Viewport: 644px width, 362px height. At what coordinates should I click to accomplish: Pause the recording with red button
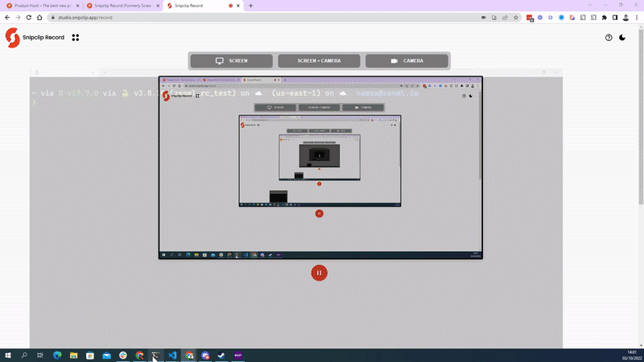[319, 273]
